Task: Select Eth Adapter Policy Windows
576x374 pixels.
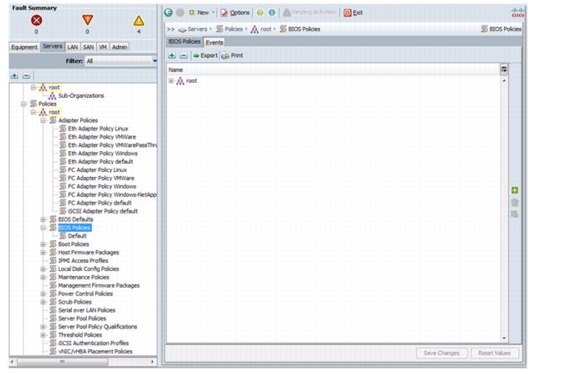Action: click(x=102, y=154)
